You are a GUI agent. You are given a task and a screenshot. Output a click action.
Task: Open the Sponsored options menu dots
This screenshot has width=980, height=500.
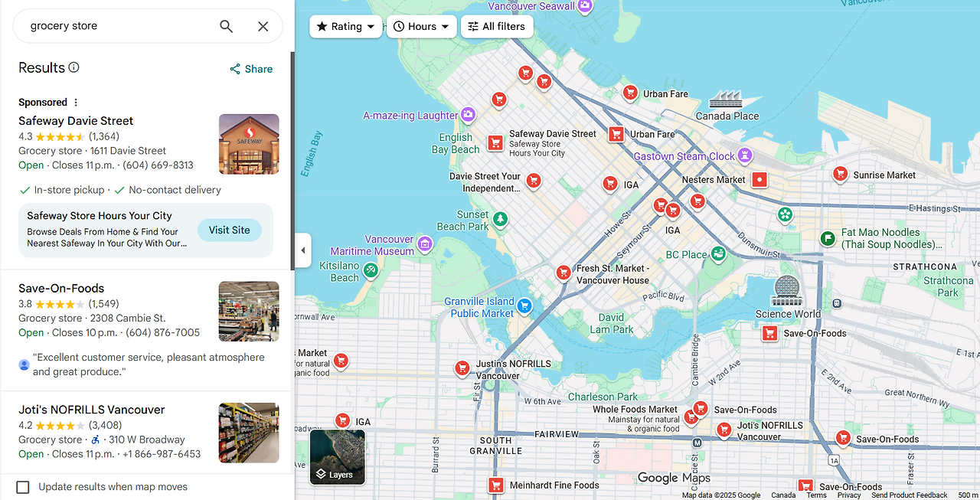(76, 103)
